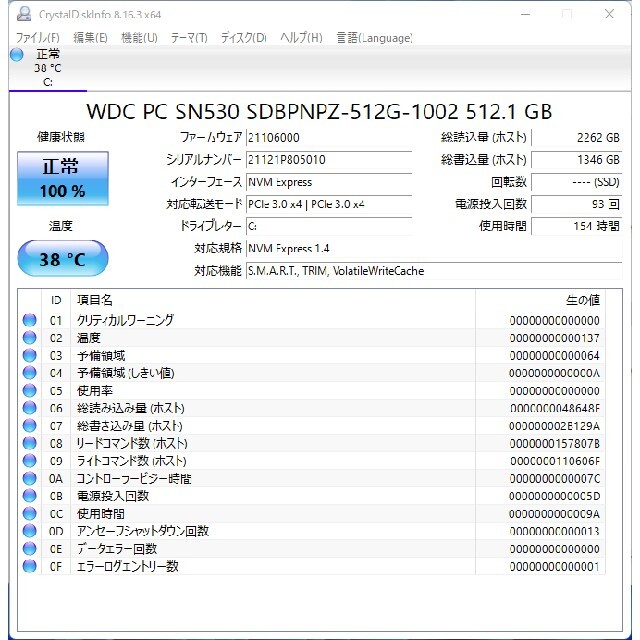Open the ファイル(F) menu

tap(38, 38)
